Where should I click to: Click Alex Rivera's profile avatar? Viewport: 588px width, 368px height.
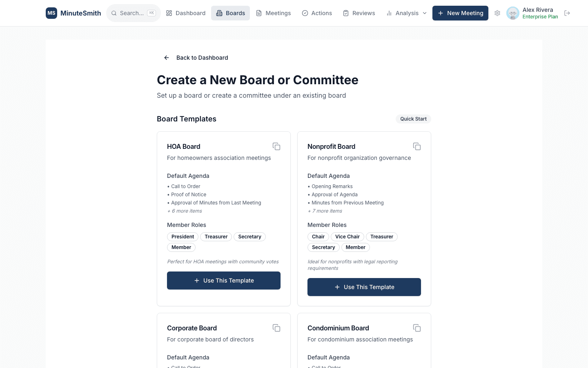point(513,13)
